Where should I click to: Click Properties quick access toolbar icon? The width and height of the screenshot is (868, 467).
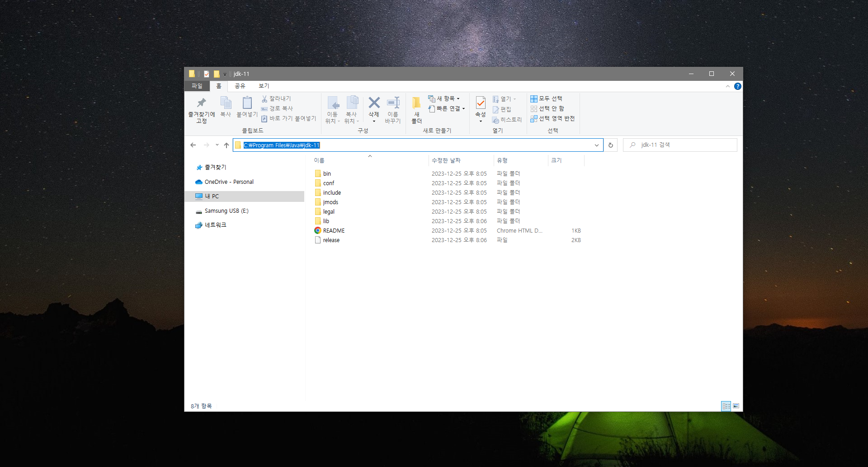[x=207, y=74]
